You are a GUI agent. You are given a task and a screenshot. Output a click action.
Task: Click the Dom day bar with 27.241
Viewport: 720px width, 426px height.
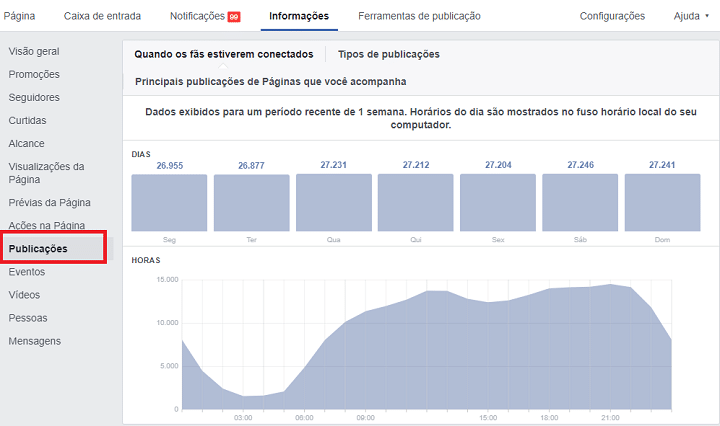[x=662, y=204]
